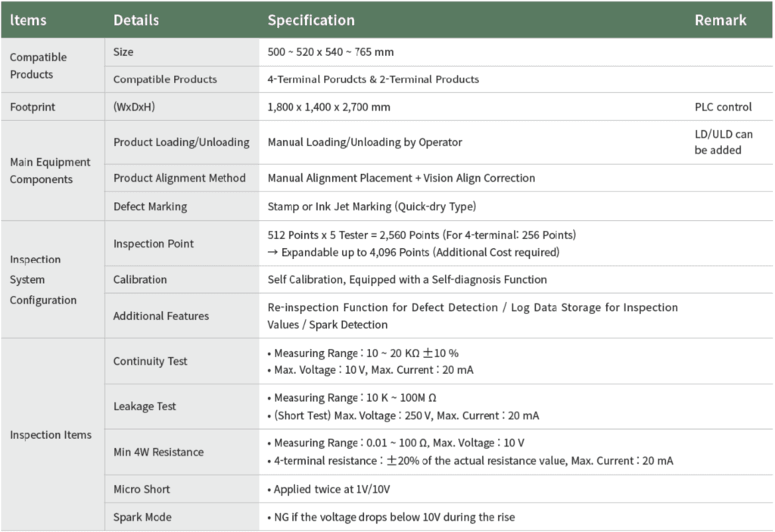This screenshot has width=775, height=532.
Task: Click the Micro Short detail cell
Action: pyautogui.click(x=142, y=490)
